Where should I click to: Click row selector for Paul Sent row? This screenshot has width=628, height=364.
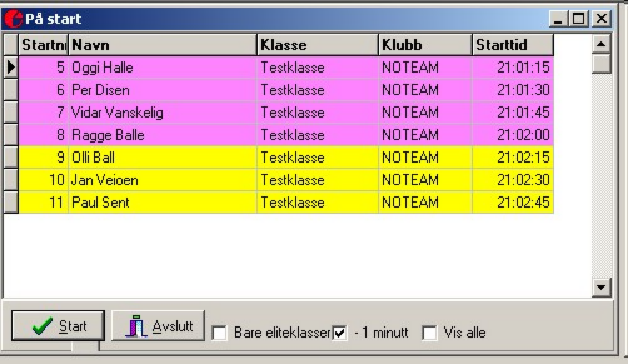11,202
